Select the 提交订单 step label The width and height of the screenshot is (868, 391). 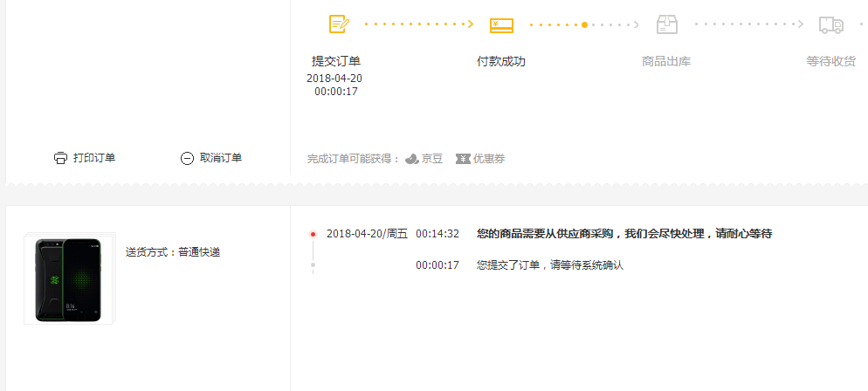coord(336,61)
